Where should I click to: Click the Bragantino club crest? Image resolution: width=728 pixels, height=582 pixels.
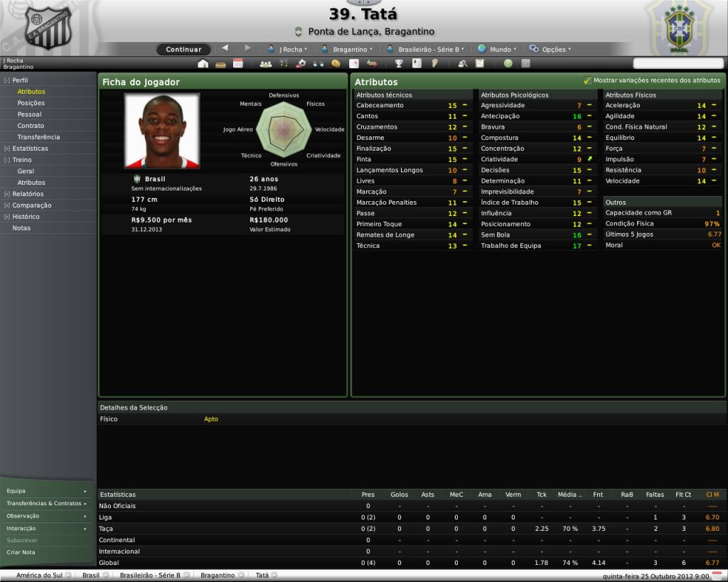coord(48,27)
